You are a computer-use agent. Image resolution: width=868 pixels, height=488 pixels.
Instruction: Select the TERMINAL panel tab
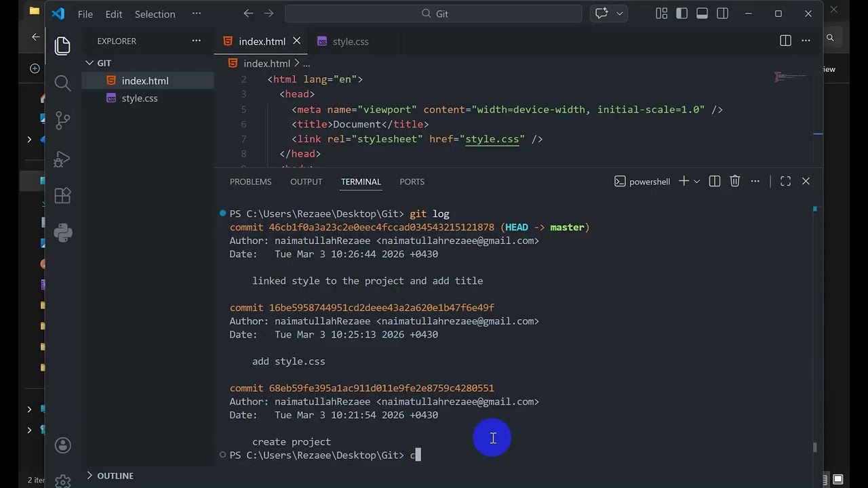click(x=361, y=182)
